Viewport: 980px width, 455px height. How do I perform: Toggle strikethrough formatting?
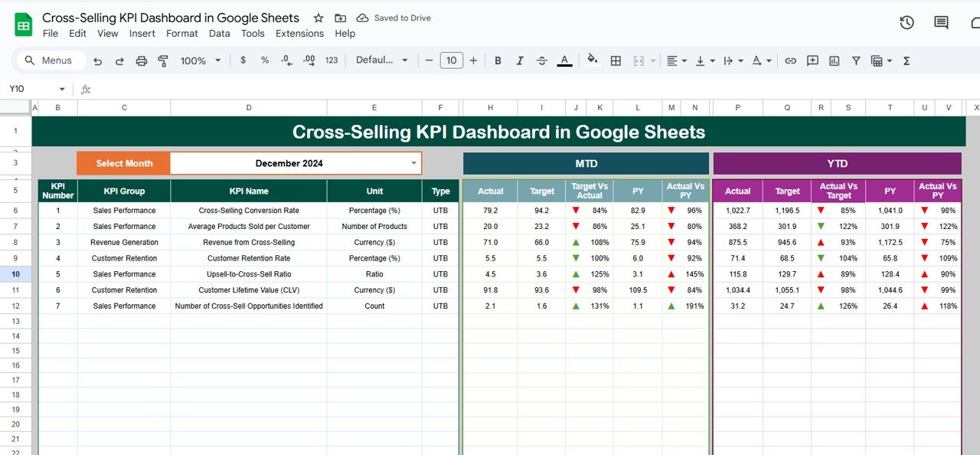tap(542, 61)
